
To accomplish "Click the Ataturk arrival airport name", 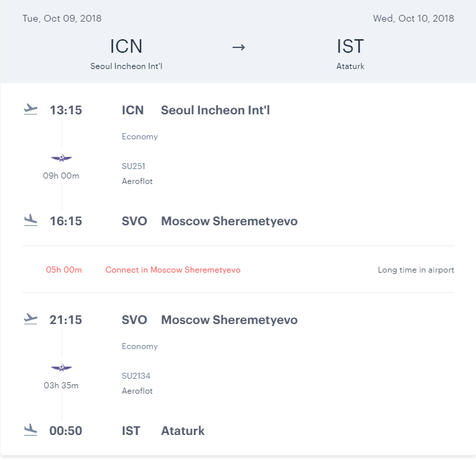I will point(183,431).
